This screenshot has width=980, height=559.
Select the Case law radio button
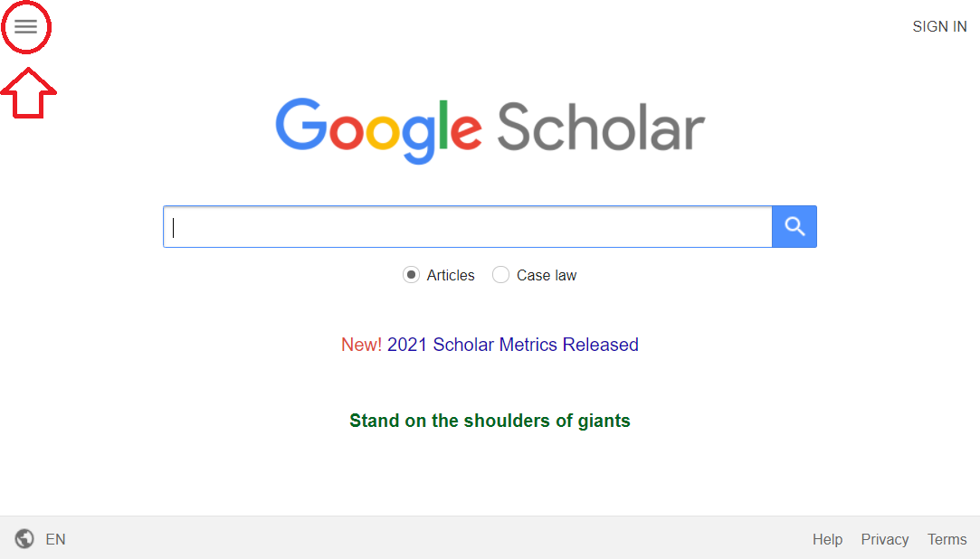coord(500,275)
